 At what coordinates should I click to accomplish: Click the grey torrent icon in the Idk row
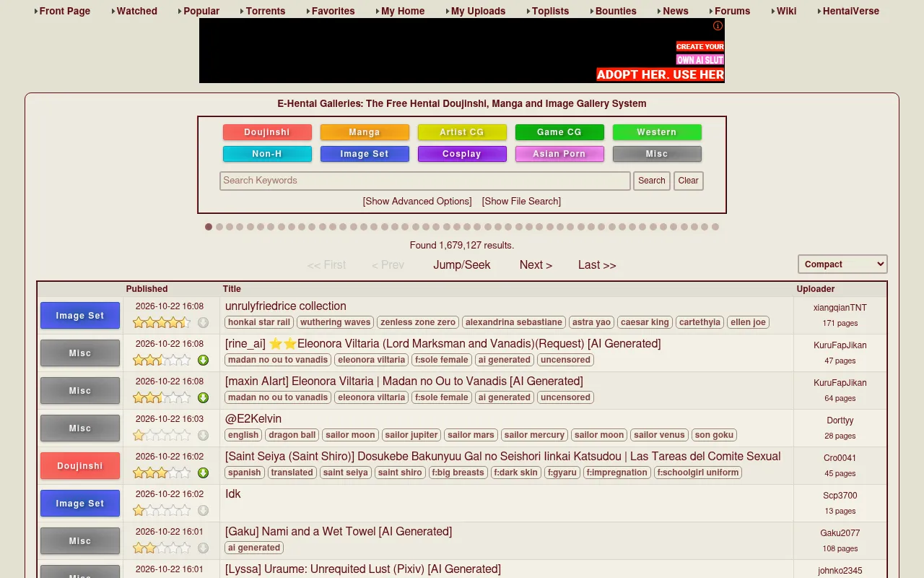pyautogui.click(x=203, y=510)
